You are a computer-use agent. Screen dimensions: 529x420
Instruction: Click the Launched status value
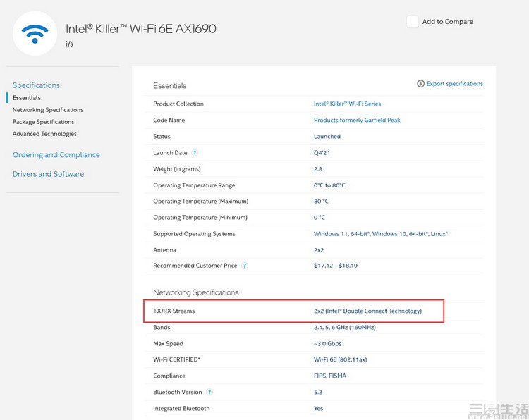[x=327, y=137]
